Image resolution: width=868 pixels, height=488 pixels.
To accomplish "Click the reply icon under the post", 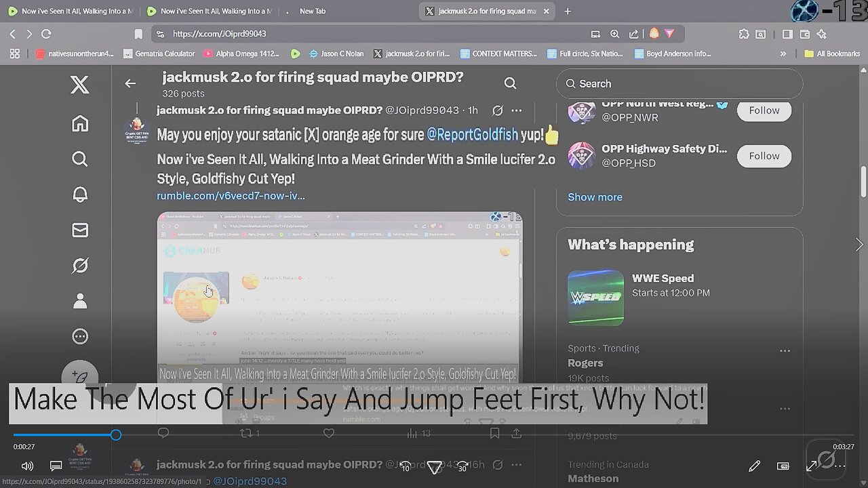I will (x=163, y=433).
